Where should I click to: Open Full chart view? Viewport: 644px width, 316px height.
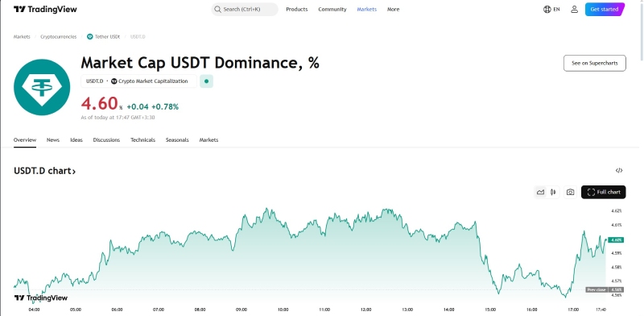pyautogui.click(x=603, y=192)
